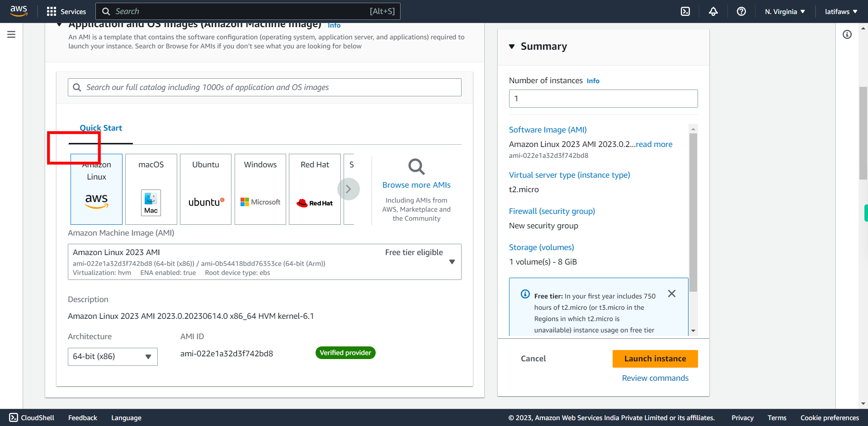The width and height of the screenshot is (868, 426).
Task: Open the Review commands link
Action: click(655, 378)
